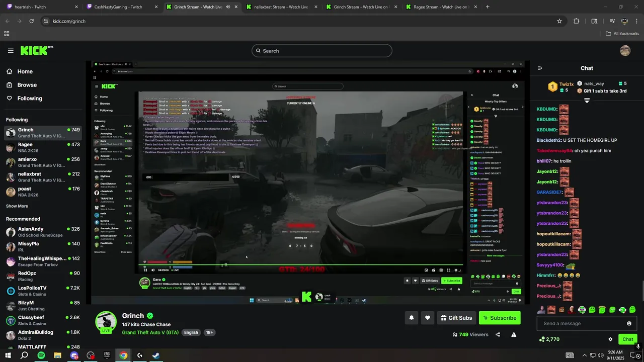Select nellaxbrat channel in Following list
The height and width of the screenshot is (362, 644).
(x=42, y=177)
